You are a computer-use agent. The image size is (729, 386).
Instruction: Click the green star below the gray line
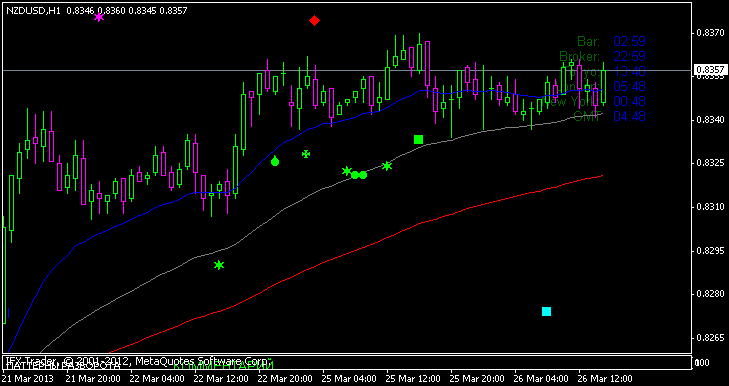[219, 265]
